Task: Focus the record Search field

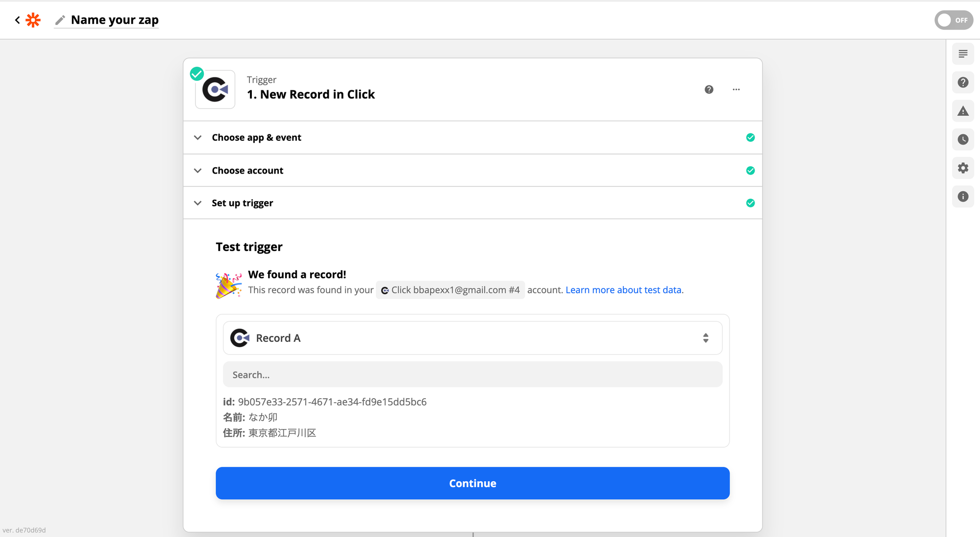Action: coord(472,375)
